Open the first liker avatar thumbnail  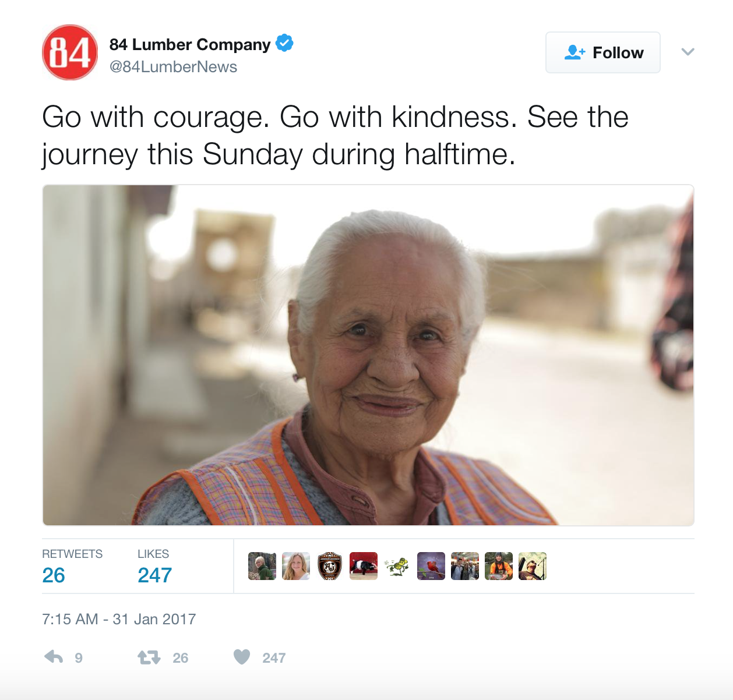pyautogui.click(x=262, y=566)
